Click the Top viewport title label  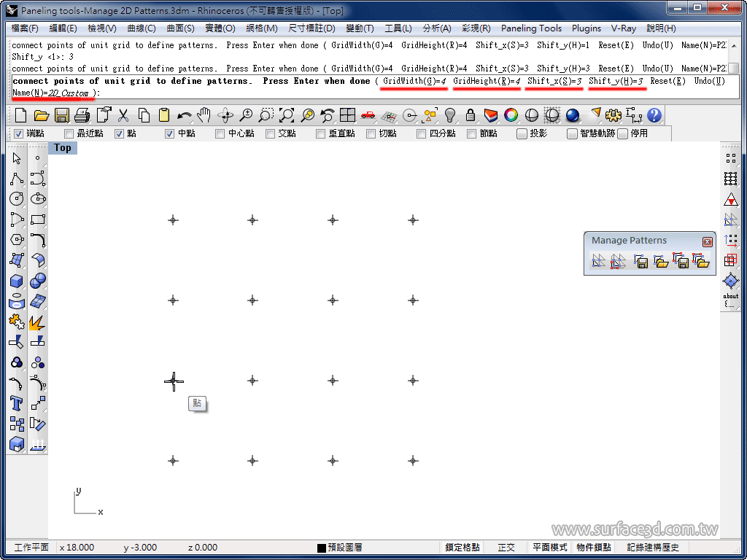click(63, 147)
